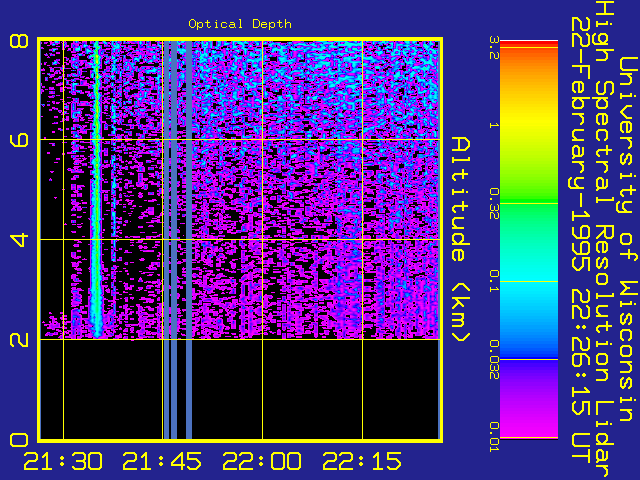Click the 21:30 time axis label
This screenshot has height=480, width=640.
[x=63, y=461]
